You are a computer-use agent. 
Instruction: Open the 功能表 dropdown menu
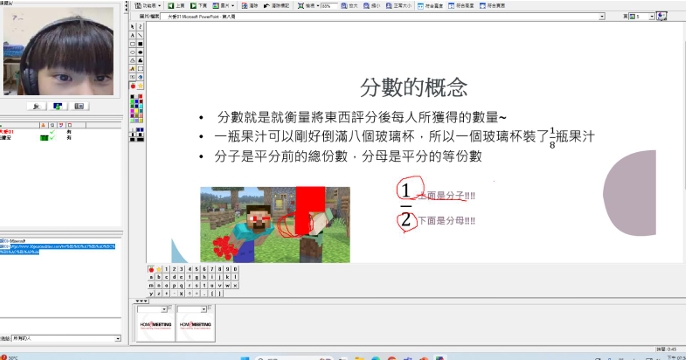click(148, 6)
